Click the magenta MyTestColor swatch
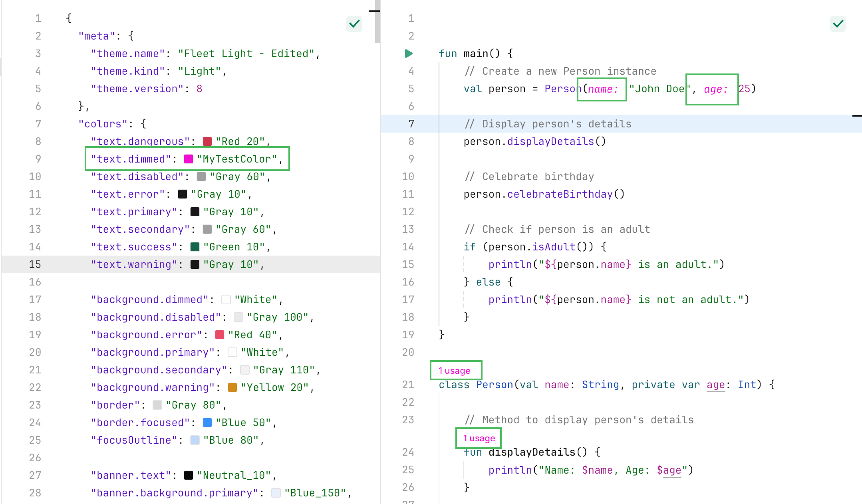This screenshot has width=862, height=504. click(x=189, y=159)
